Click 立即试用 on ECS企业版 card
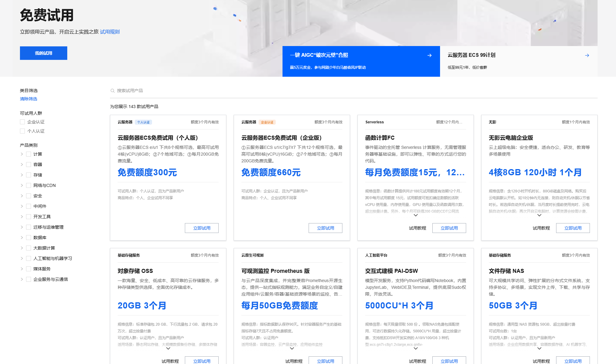Image resolution: width=616 pixels, height=364 pixels. coord(326,228)
